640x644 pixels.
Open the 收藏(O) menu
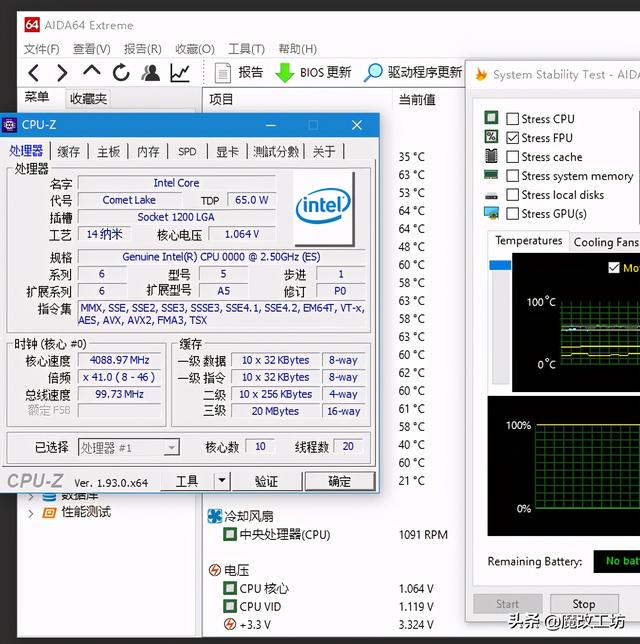click(x=195, y=49)
